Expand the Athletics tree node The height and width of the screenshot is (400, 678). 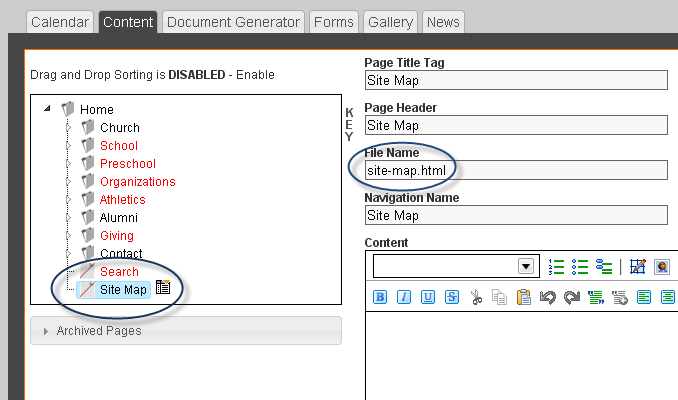coord(68,199)
